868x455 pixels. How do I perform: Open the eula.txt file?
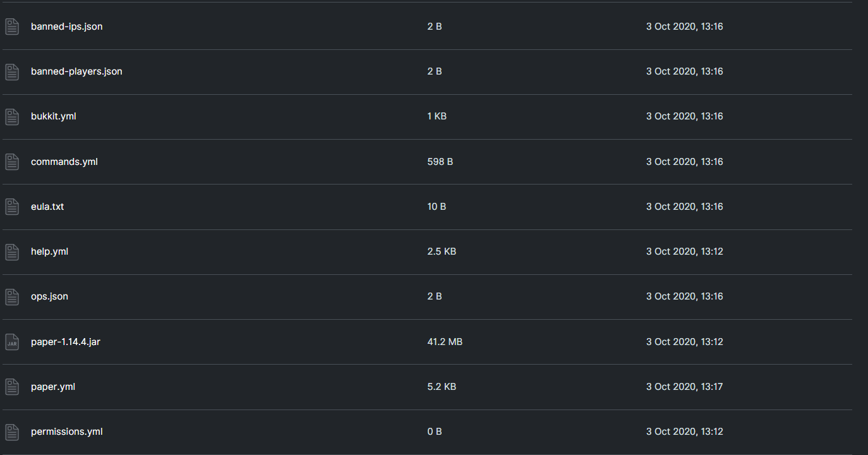point(47,207)
